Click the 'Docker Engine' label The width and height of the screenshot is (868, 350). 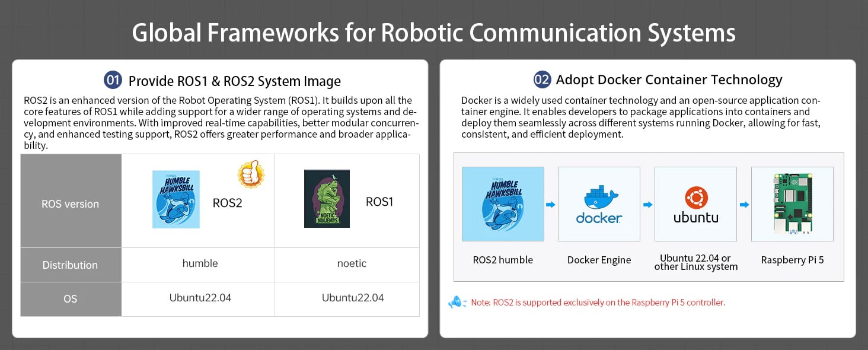pyautogui.click(x=599, y=260)
